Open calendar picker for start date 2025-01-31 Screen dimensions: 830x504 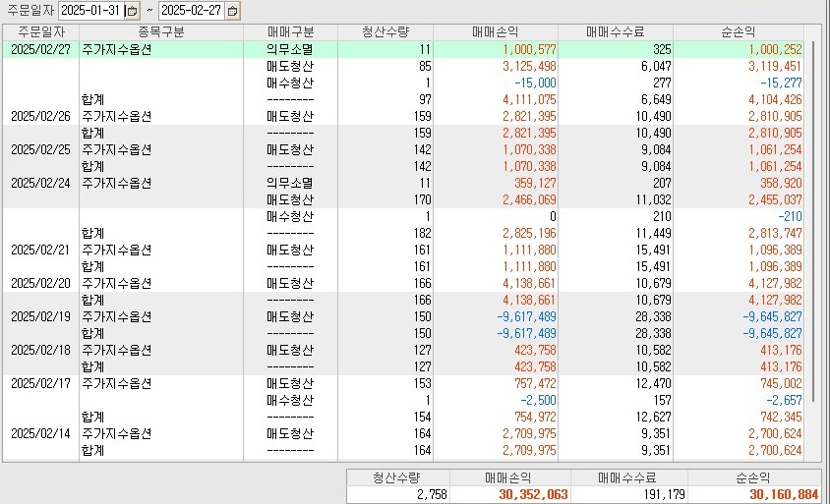click(x=133, y=11)
